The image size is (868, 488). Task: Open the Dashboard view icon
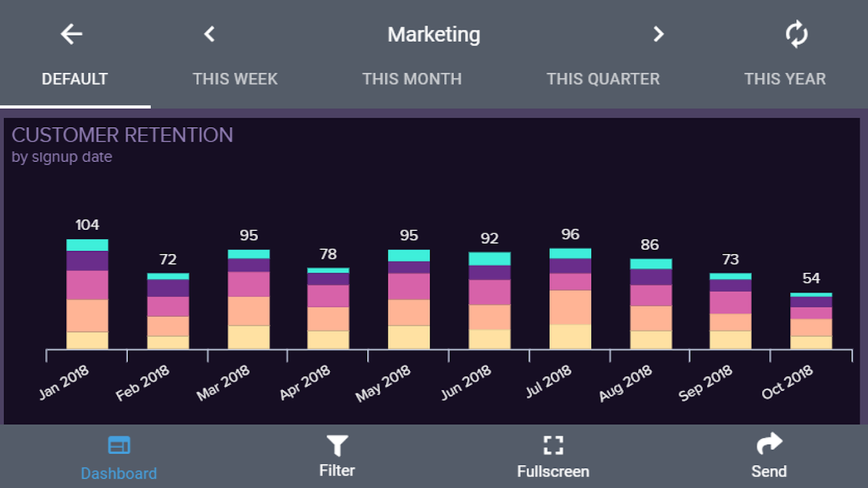pyautogui.click(x=119, y=446)
